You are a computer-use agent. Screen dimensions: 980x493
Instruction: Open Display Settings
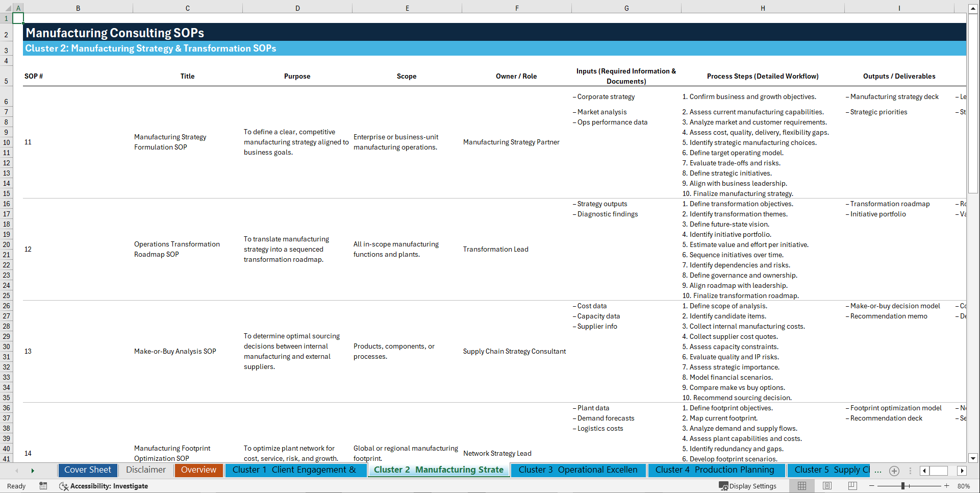(748, 486)
